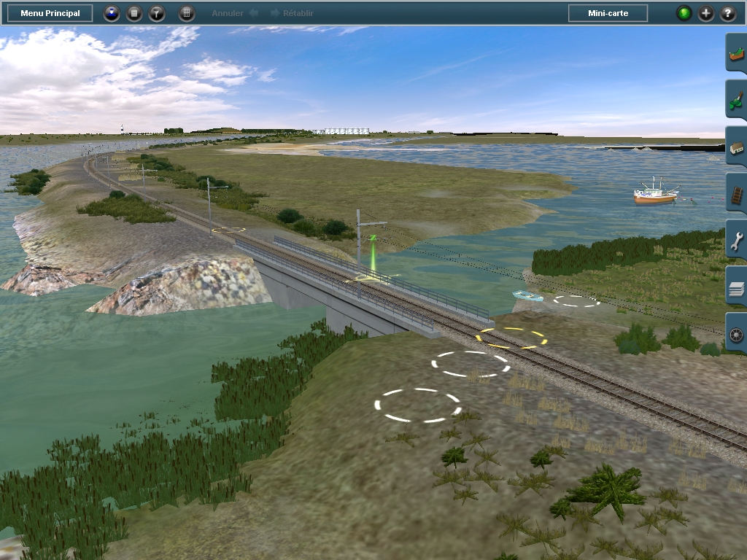Select the green signal marker on bridge

point(373,255)
